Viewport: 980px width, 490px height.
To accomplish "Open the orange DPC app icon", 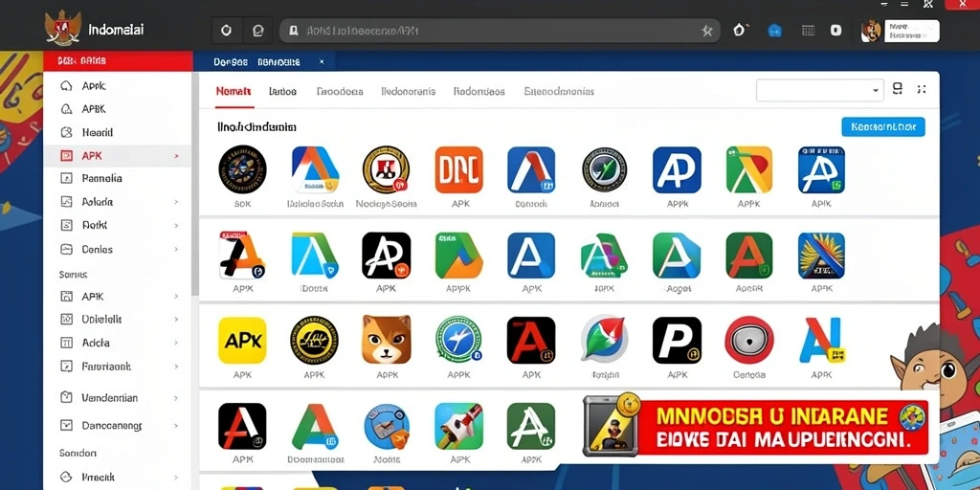I will (x=458, y=169).
